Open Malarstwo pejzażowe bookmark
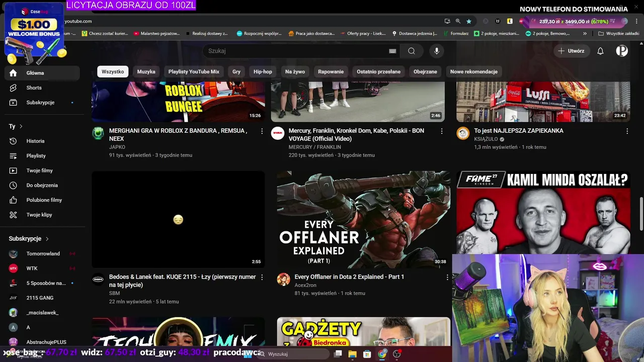 click(156, 34)
